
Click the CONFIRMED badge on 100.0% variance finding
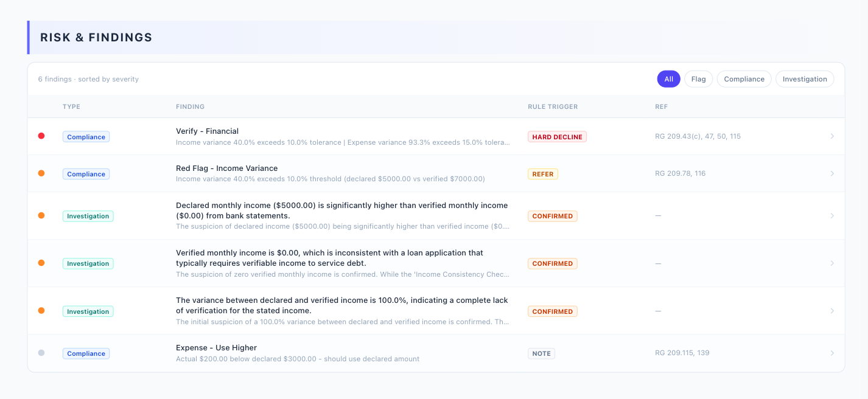552,311
